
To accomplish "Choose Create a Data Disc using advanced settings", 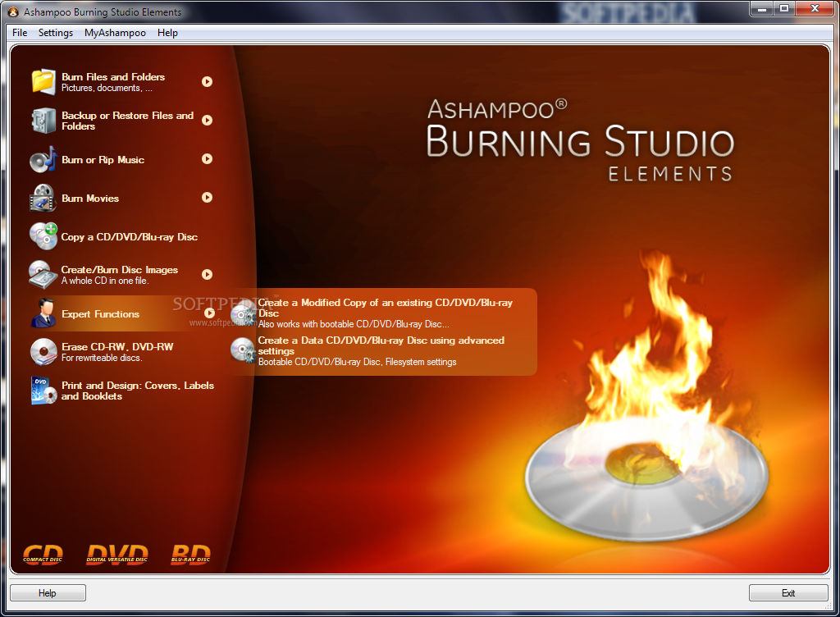I will 381,351.
